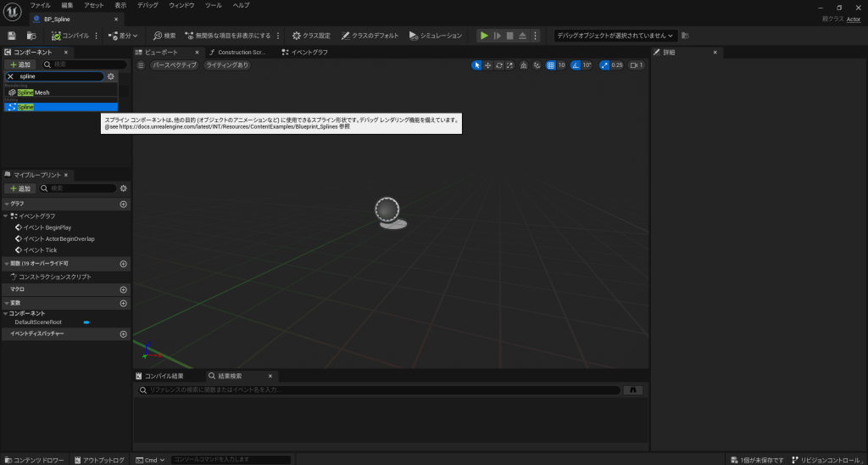Toggle scale snapping in the viewport
Viewport: 868px width, 465px height.
(604, 65)
